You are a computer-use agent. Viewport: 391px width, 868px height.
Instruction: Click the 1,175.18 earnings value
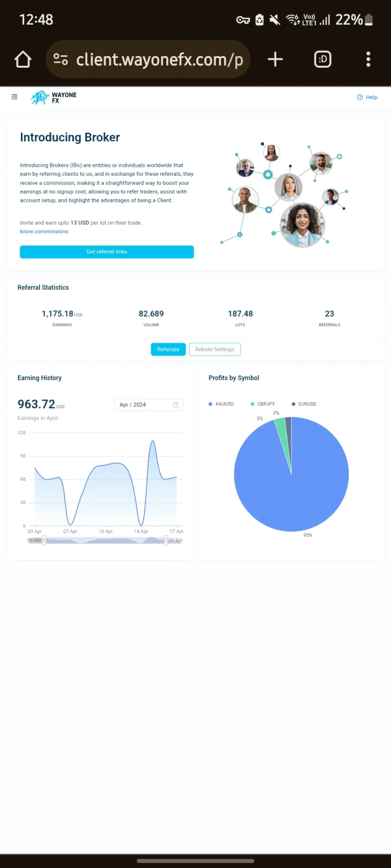pos(57,314)
